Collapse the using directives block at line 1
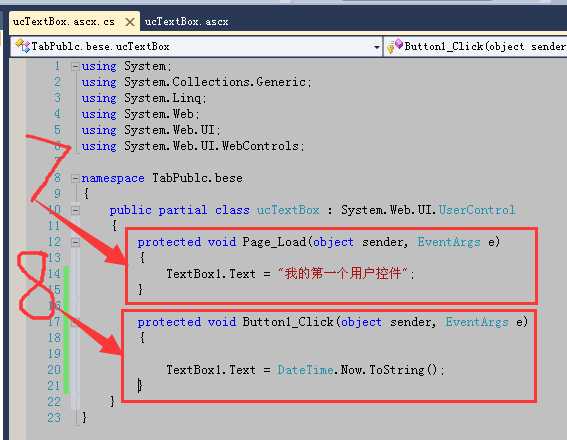The height and width of the screenshot is (440, 567). tap(75, 67)
